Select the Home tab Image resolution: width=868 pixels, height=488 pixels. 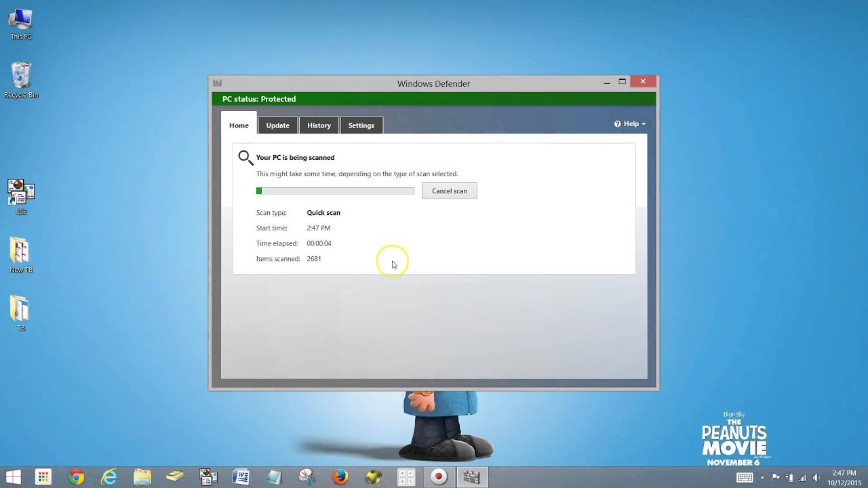[x=239, y=125]
